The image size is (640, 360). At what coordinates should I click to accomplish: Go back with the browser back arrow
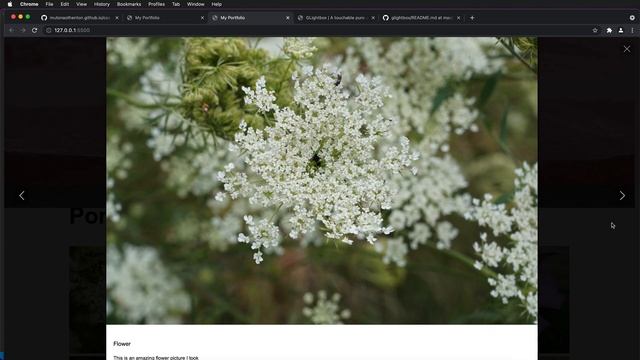coord(11,30)
